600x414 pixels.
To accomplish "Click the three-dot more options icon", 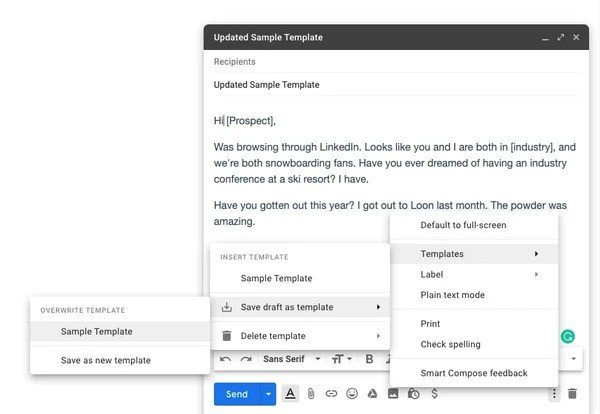I will tap(554, 394).
